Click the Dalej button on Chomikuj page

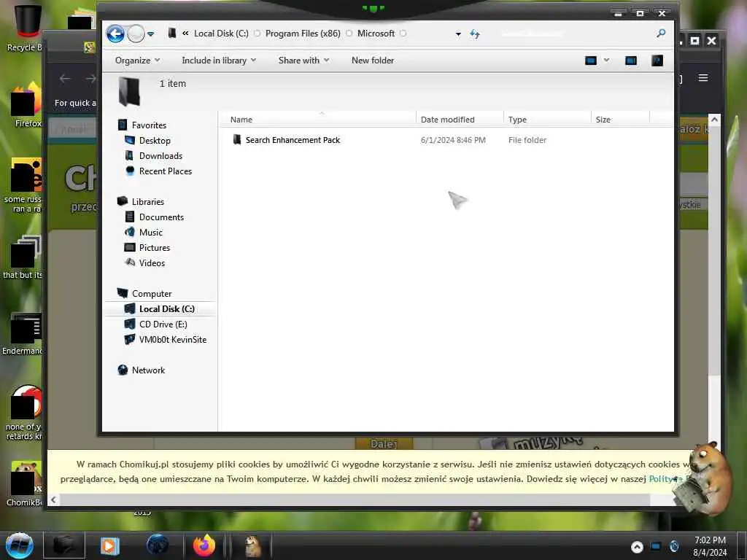[384, 444]
